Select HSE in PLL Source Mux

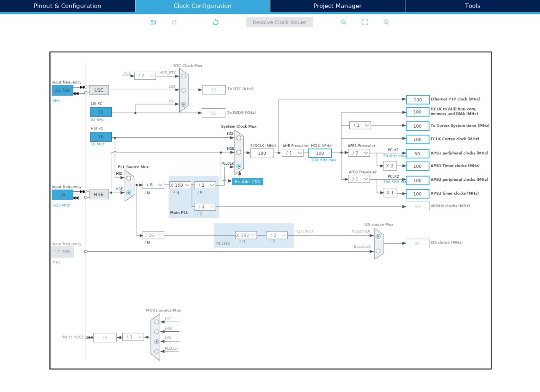129,192
